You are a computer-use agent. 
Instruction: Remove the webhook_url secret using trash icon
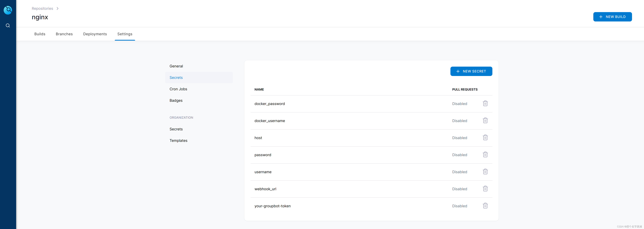point(485,189)
